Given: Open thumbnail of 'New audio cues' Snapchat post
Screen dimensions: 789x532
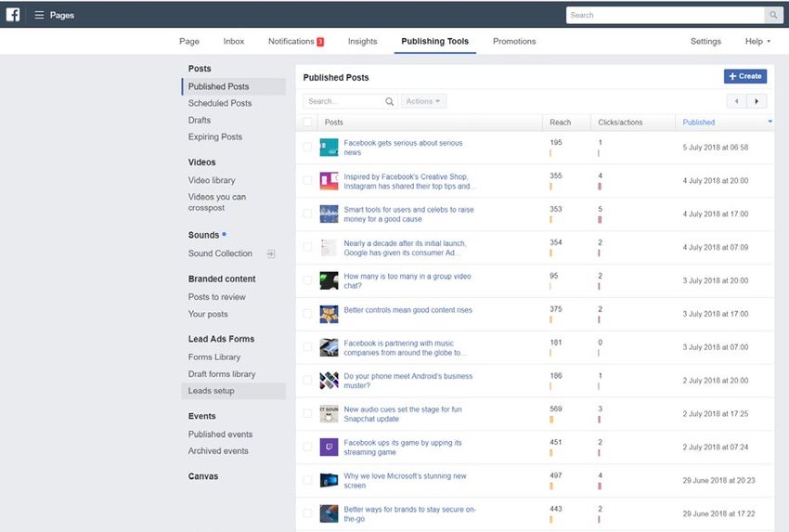Looking at the screenshot, I should 330,414.
